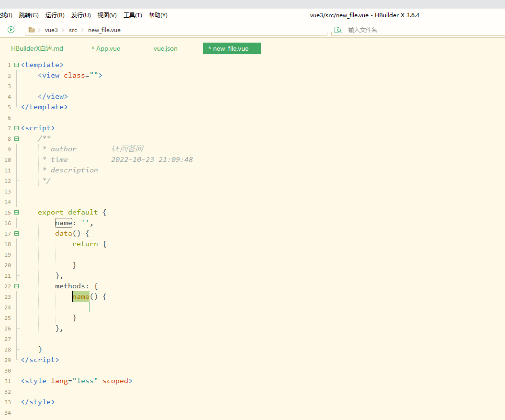The width and height of the screenshot is (505, 420).
Task: Click the time value 2022-10-23 21:09:48
Action: [x=152, y=159]
